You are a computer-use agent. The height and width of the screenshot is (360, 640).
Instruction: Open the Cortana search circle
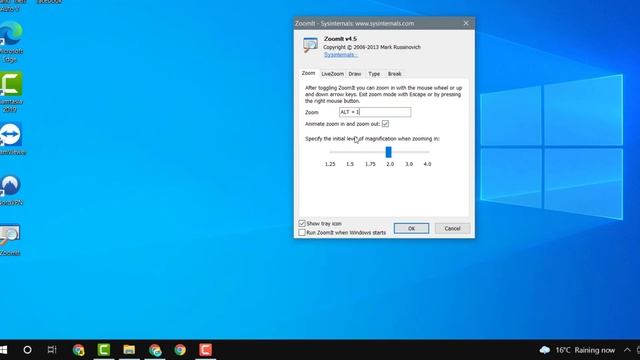(x=27, y=350)
